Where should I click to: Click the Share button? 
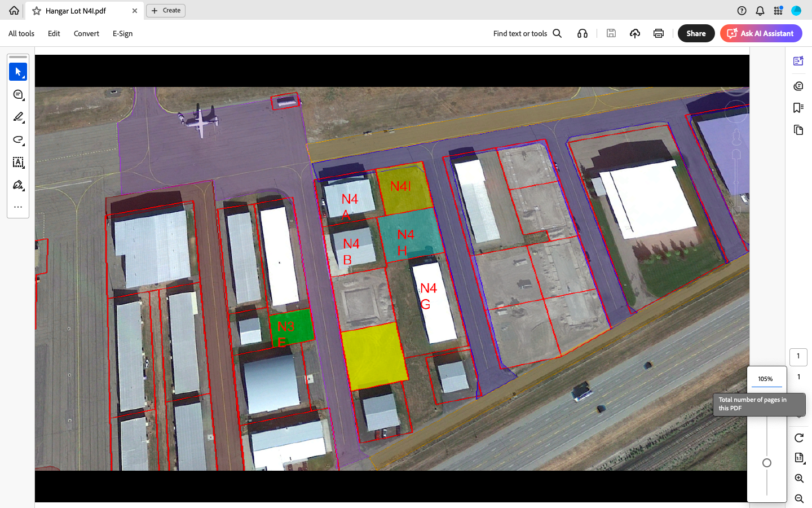[696, 33]
